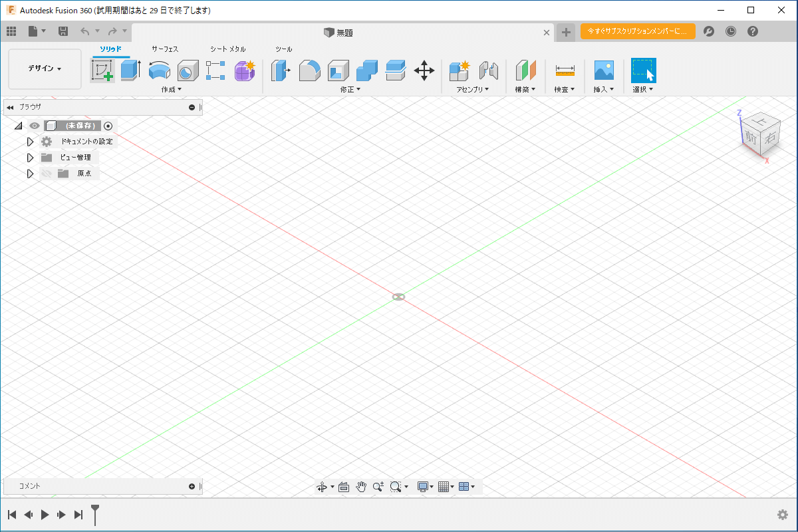The height and width of the screenshot is (532, 798).
Task: Undo the last action
Action: pos(85,31)
